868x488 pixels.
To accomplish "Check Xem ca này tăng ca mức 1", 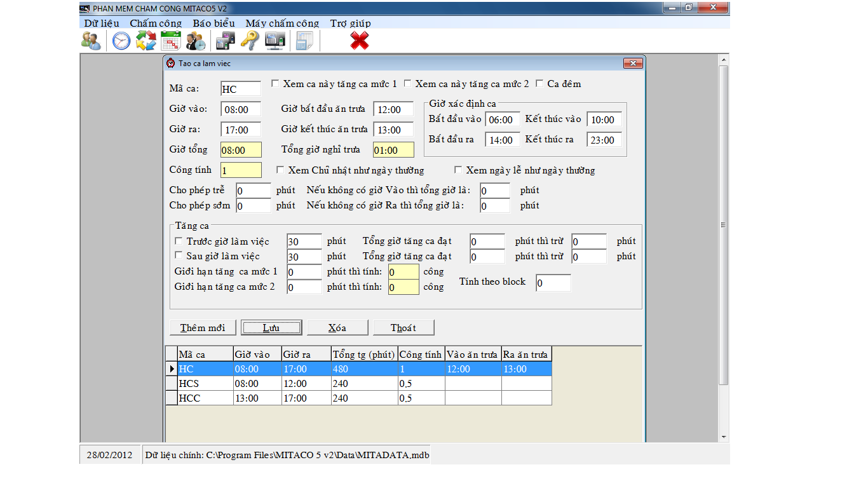I will coord(275,83).
